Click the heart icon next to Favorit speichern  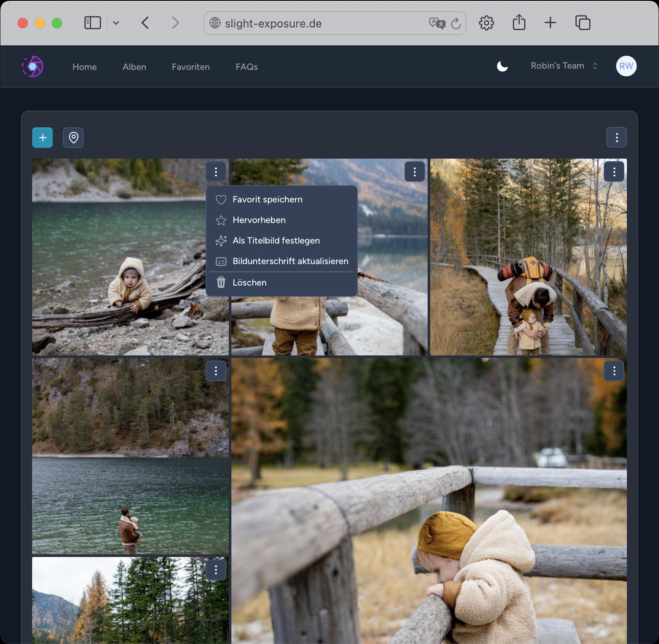(221, 199)
